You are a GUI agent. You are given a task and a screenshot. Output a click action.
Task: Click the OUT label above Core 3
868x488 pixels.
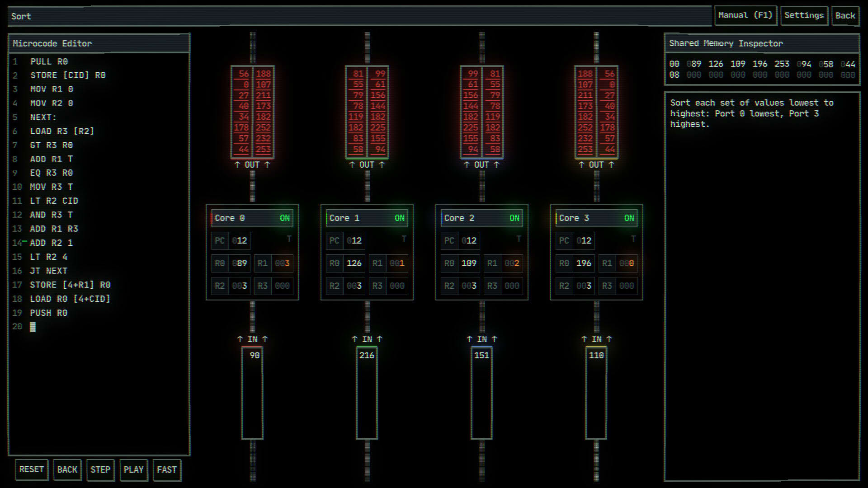[x=596, y=165]
